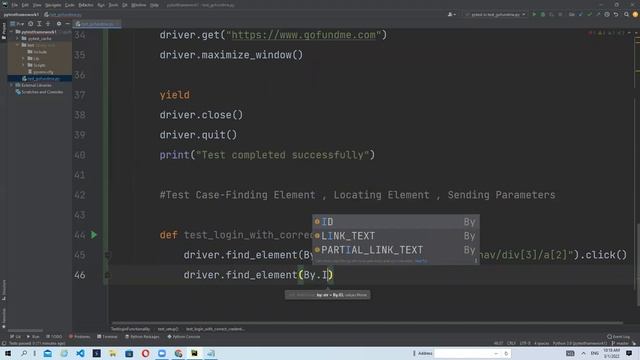
Task: Select Scratches and Consoles in project tree
Action: (x=39, y=92)
